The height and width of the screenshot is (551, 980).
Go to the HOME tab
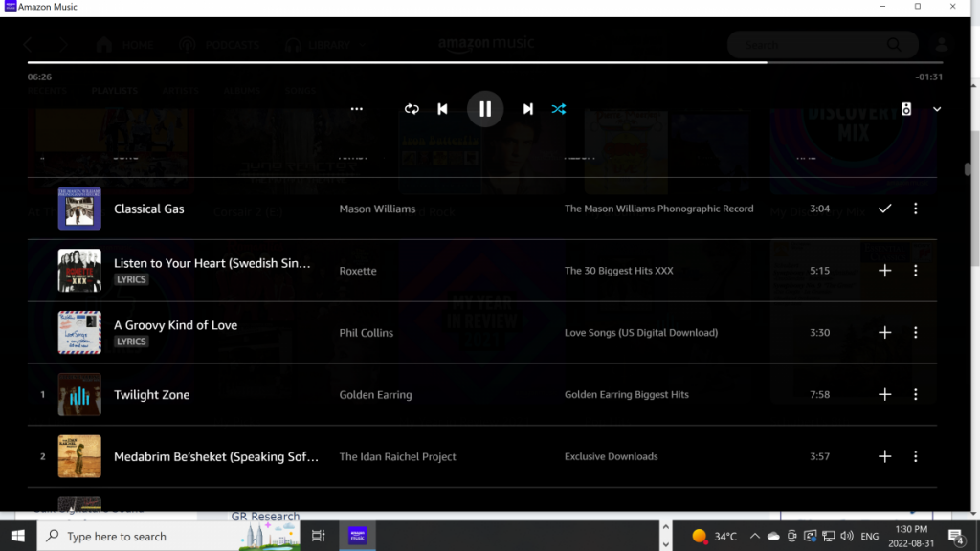point(124,45)
